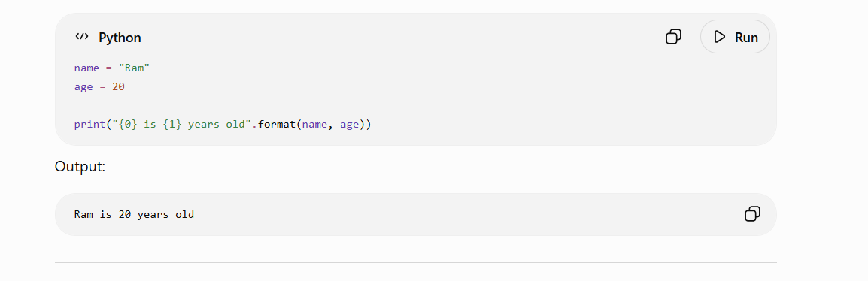The width and height of the screenshot is (868, 281).
Task: Click the "Ram" string literal
Action: [135, 68]
